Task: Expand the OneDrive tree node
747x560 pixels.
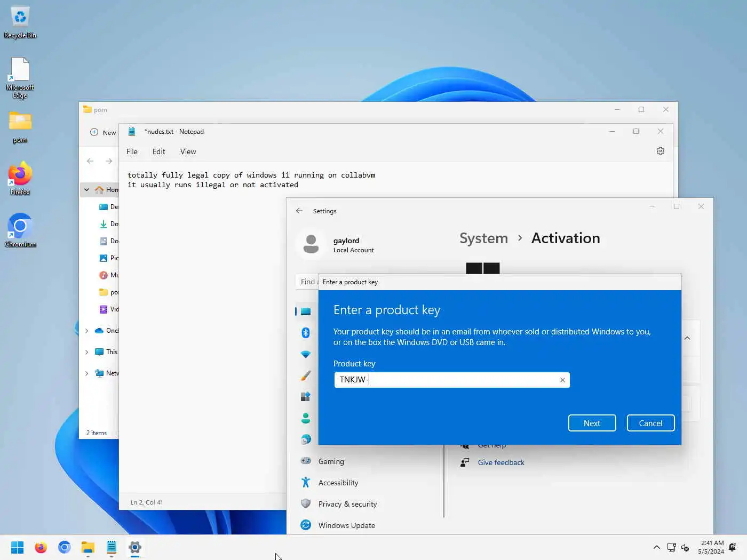Action: click(x=86, y=331)
